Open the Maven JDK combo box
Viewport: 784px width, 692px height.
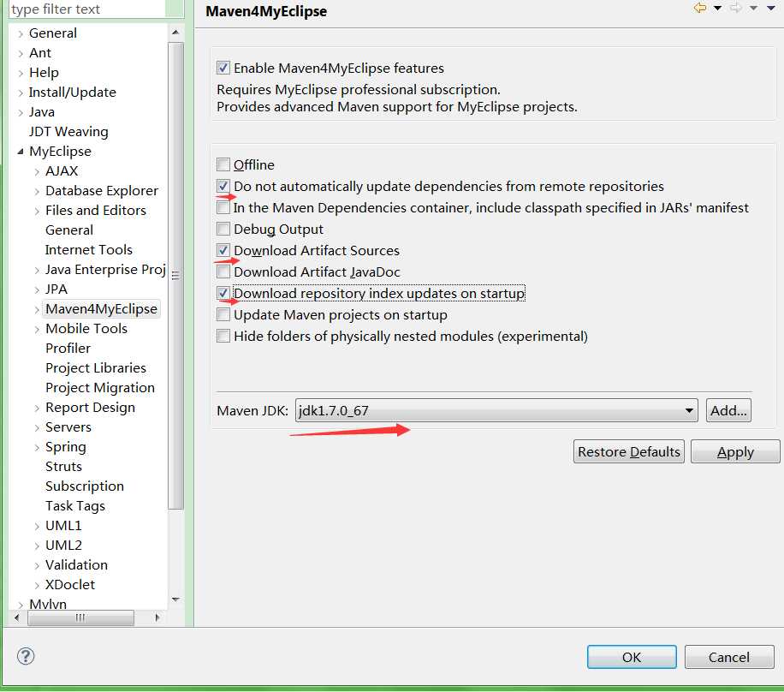tap(496, 410)
